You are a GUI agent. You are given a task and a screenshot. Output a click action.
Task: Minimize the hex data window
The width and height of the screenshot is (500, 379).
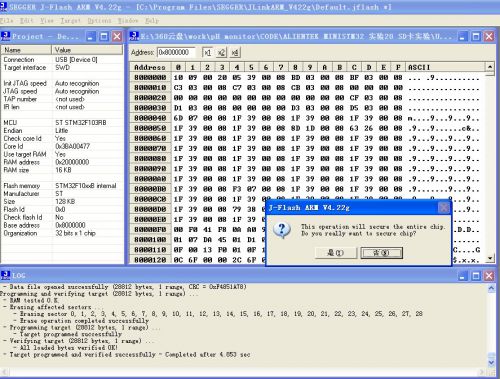pos(462,36)
